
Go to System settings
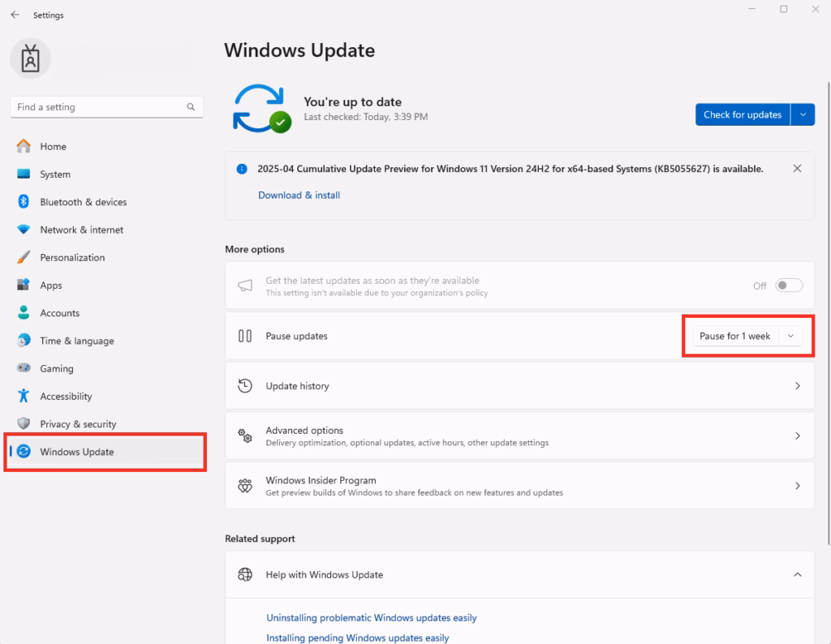coord(106,174)
